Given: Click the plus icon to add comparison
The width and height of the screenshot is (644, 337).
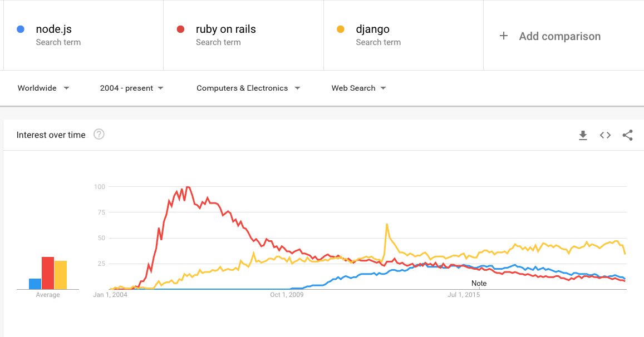Looking at the screenshot, I should 504,36.
